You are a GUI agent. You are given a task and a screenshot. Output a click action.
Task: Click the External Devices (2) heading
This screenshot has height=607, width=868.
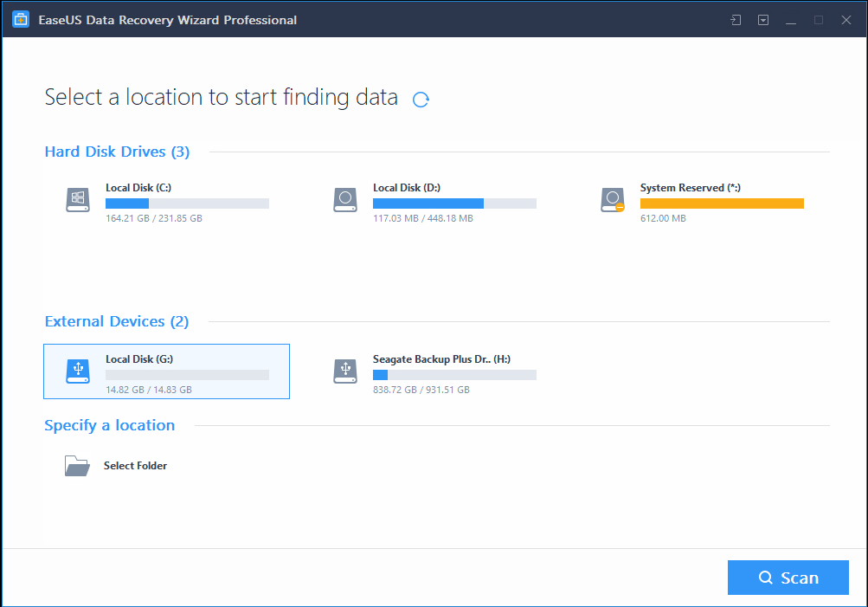point(117,322)
